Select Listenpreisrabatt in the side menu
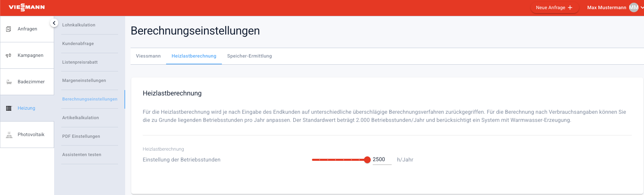Screen dimensions: 644x195 [80, 62]
